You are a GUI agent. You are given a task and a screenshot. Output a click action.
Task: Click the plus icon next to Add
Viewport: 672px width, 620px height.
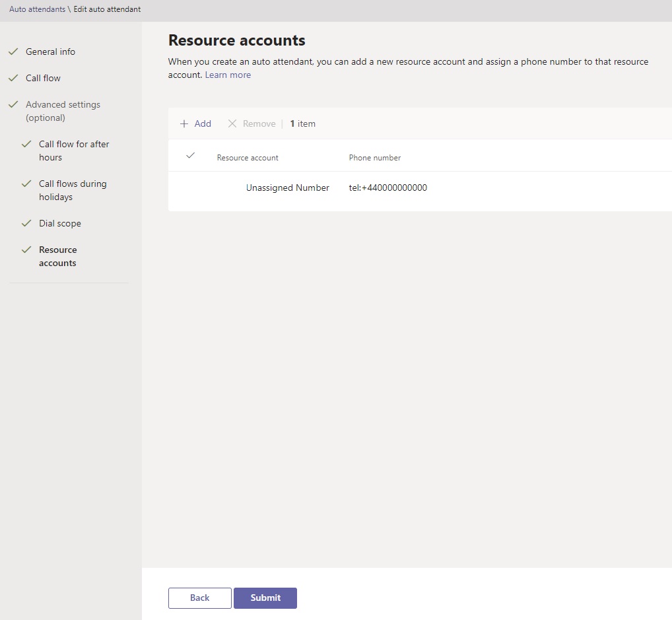184,124
